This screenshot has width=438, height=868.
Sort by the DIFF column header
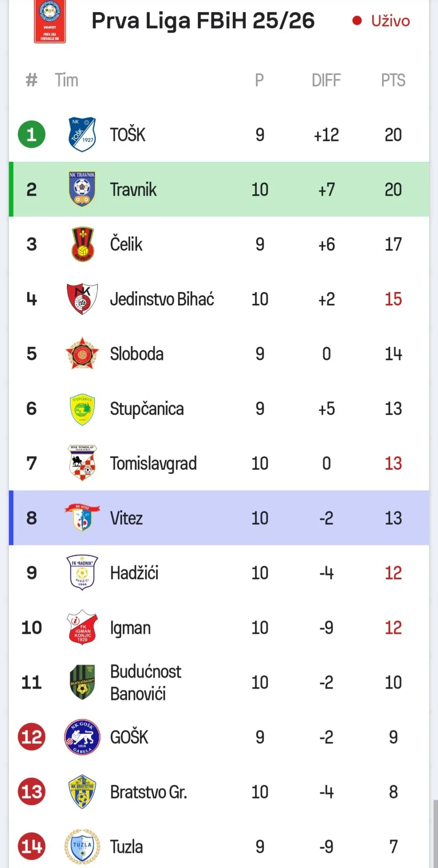(x=326, y=80)
